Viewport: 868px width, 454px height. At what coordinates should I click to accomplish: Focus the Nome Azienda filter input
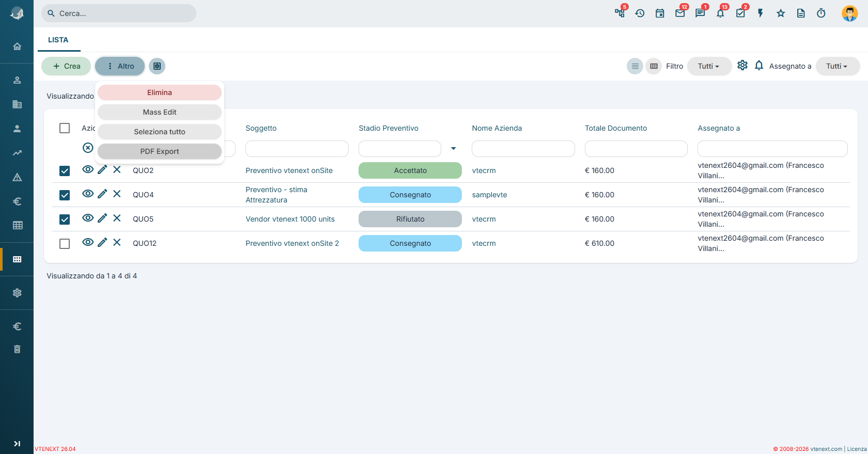[523, 149]
